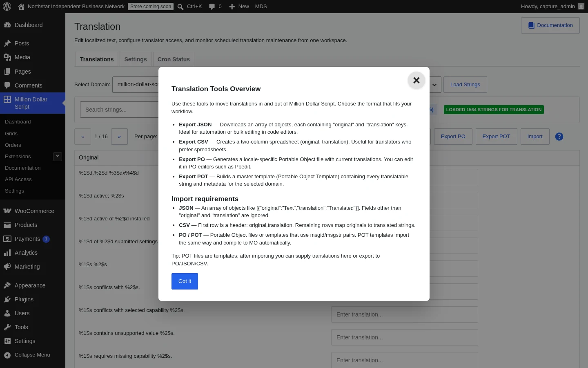Switch to the Cron Status tab
Viewport: 588px width, 368px height.
[x=174, y=59]
